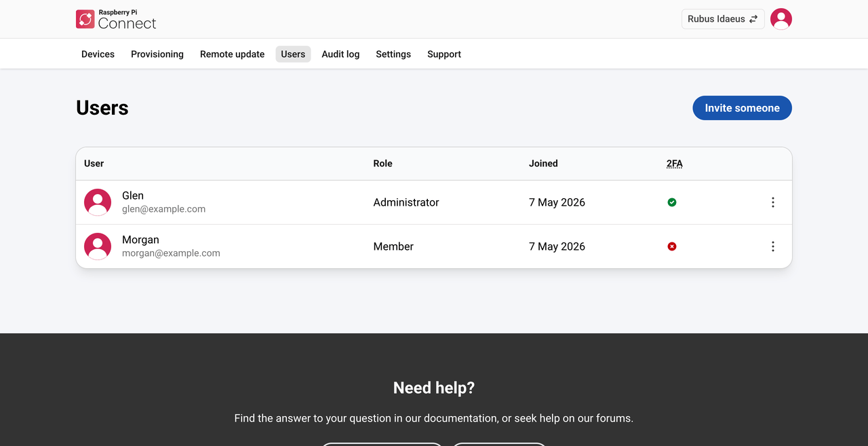Click the Joined column header
The width and height of the screenshot is (868, 446).
point(543,164)
